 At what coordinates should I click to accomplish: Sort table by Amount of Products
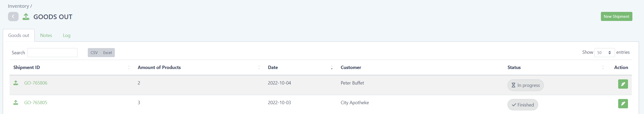159,67
